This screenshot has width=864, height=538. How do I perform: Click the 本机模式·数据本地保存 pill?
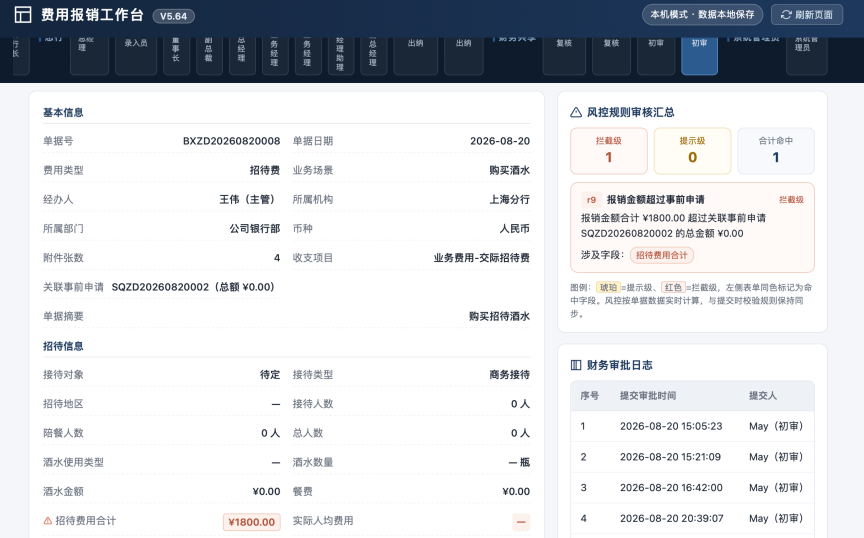tap(702, 15)
